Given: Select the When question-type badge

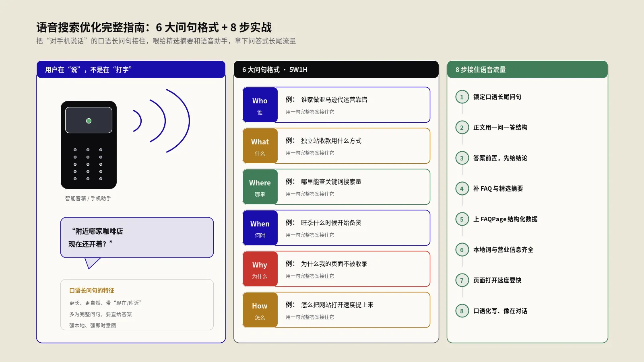Looking at the screenshot, I should (260, 228).
